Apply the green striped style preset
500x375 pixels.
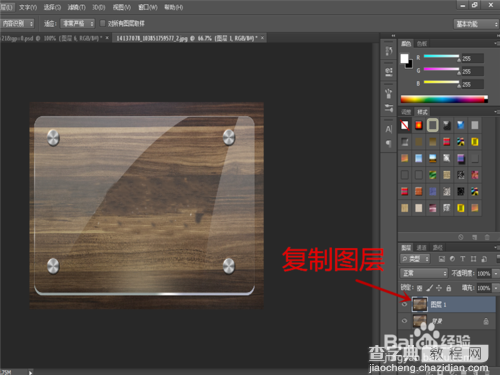pos(433,175)
